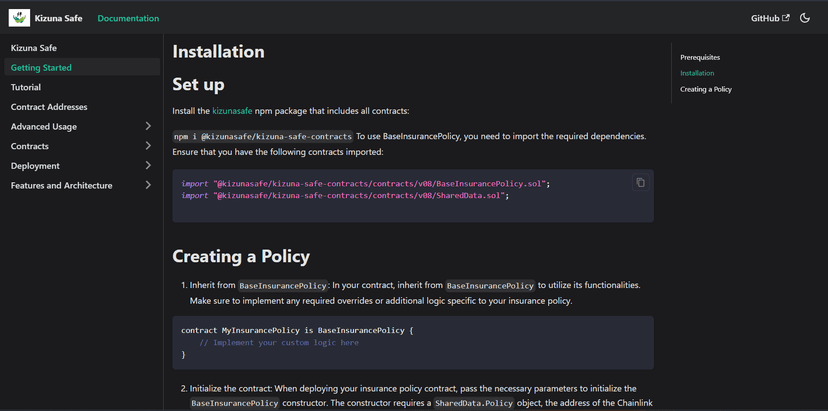Viewport: 828px width, 411px height.
Task: Jump to Prerequisites in table of contents
Action: point(700,57)
